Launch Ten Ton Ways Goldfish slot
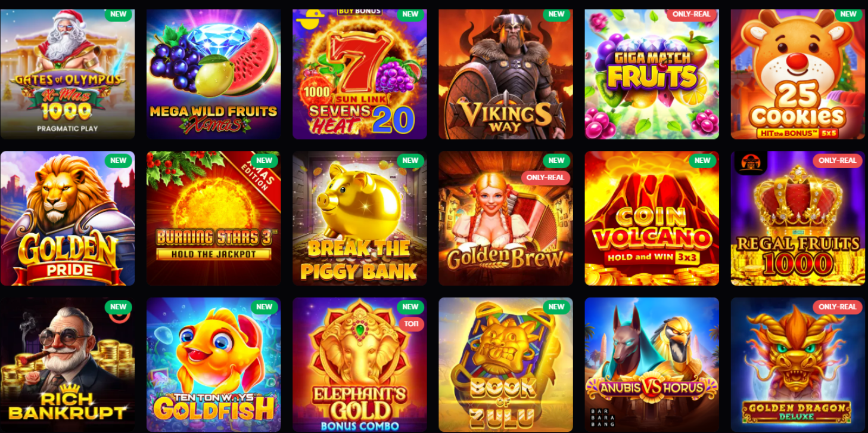Image resolution: width=868 pixels, height=433 pixels. click(213, 364)
